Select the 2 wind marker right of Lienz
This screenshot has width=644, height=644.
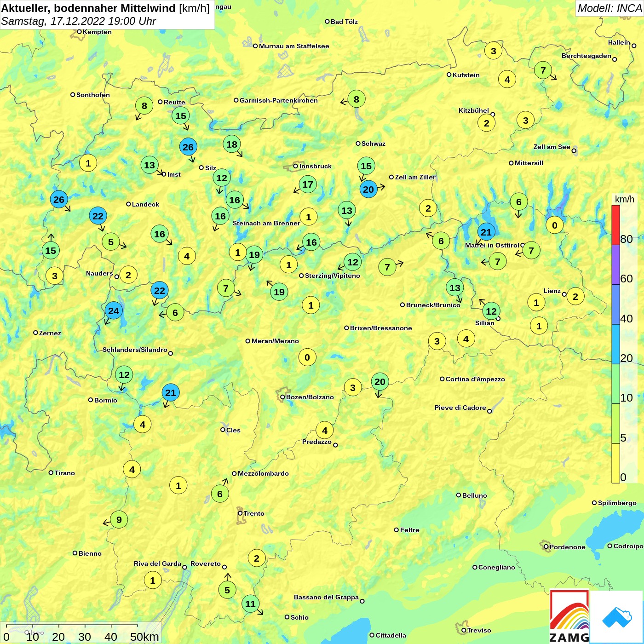tap(575, 296)
